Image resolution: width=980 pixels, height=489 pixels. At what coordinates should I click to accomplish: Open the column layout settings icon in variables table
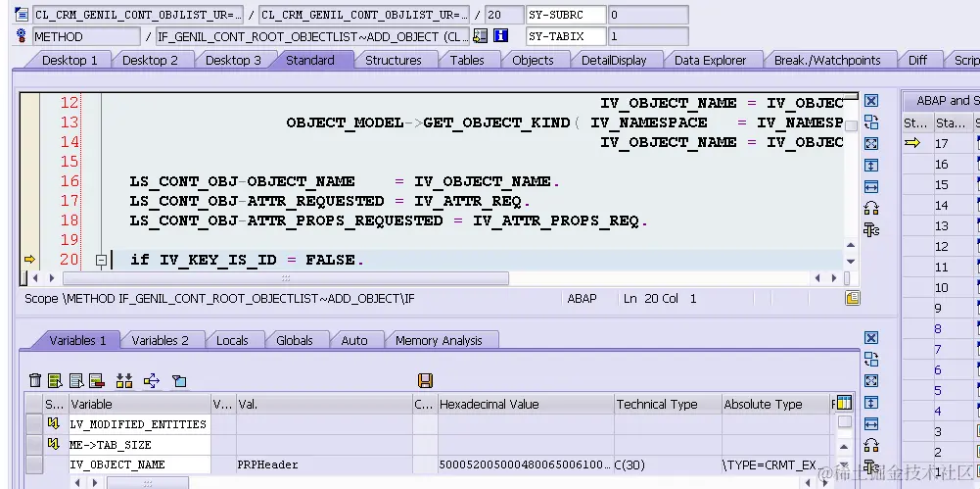click(x=844, y=404)
